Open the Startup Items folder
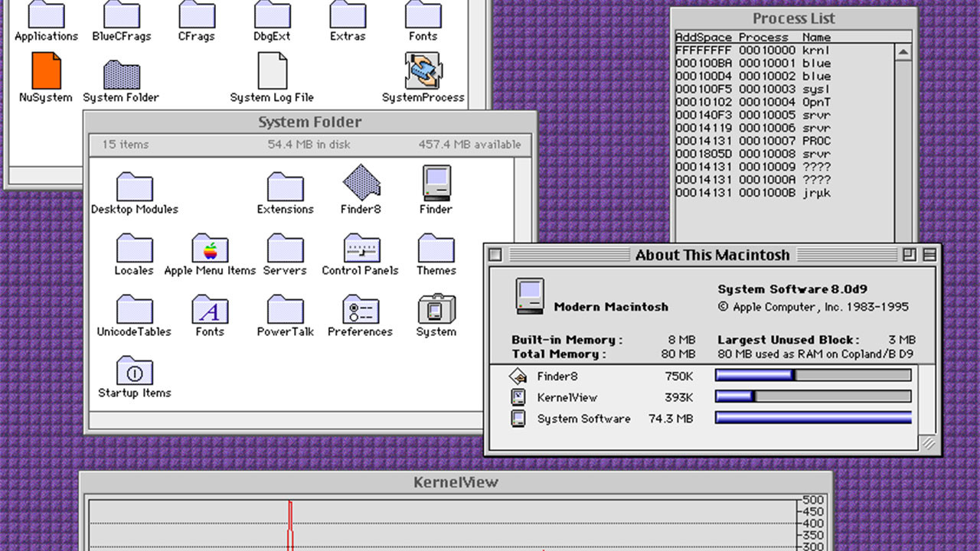This screenshot has height=551, width=980. (135, 370)
